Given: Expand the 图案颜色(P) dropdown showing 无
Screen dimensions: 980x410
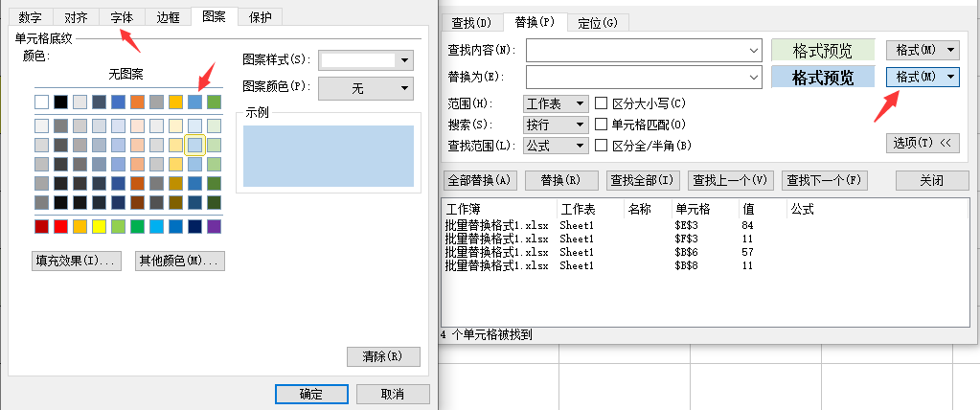Looking at the screenshot, I should tap(366, 89).
